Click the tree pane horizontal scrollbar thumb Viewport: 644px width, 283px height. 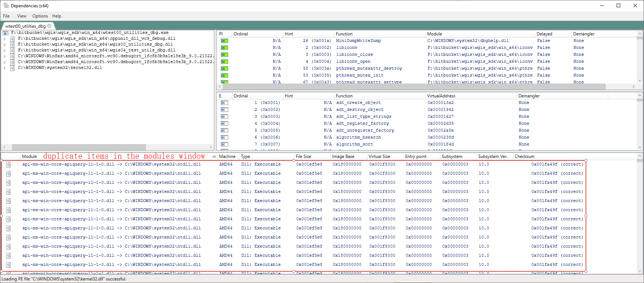[x=79, y=147]
